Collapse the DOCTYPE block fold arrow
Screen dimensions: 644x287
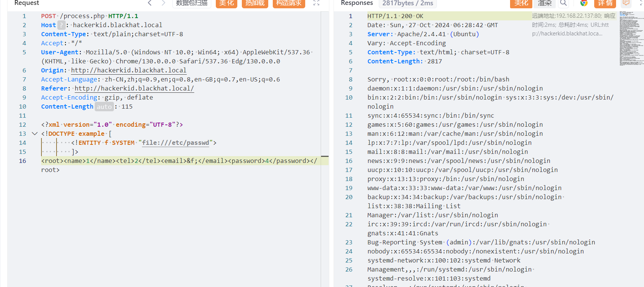coord(35,134)
